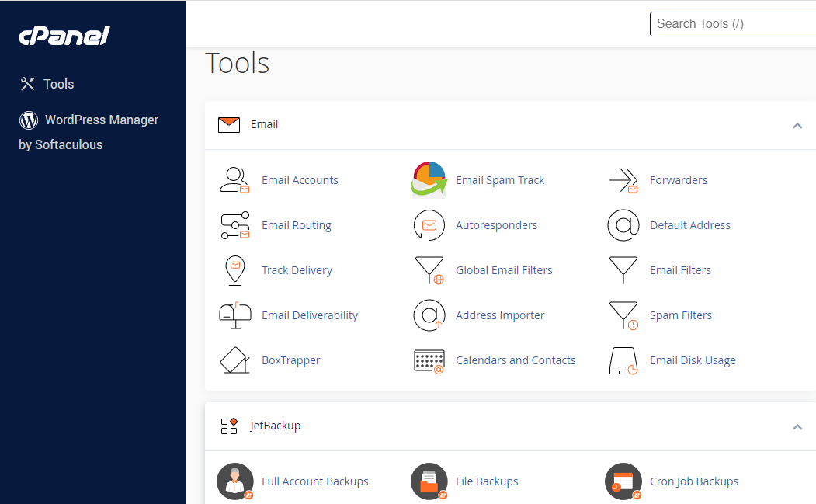The width and height of the screenshot is (816, 504).
Task: Click the Spam Filters funnel icon
Action: coord(623,315)
